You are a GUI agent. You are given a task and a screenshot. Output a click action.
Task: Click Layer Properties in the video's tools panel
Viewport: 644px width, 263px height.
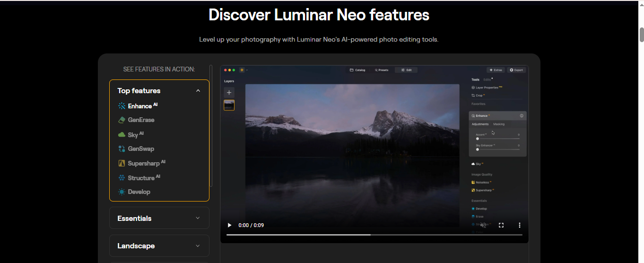tap(487, 88)
